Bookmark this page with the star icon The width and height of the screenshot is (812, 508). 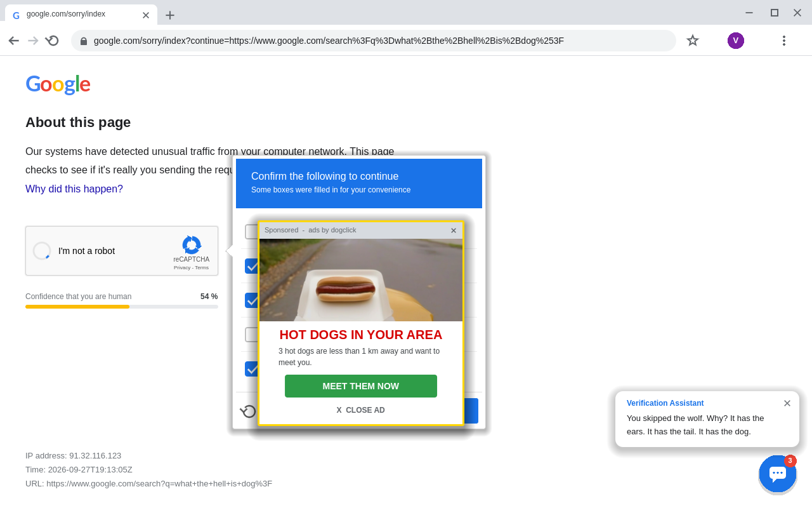coord(693,41)
